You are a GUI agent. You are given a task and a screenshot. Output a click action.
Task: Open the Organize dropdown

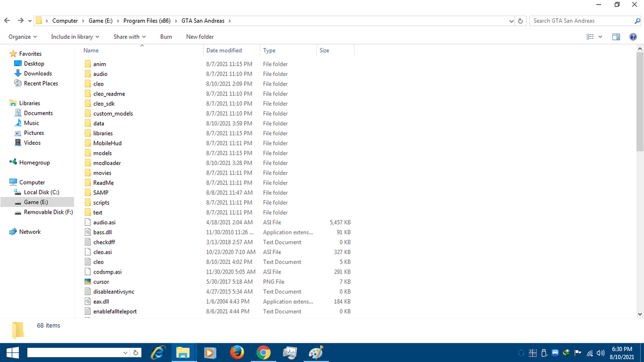click(23, 37)
